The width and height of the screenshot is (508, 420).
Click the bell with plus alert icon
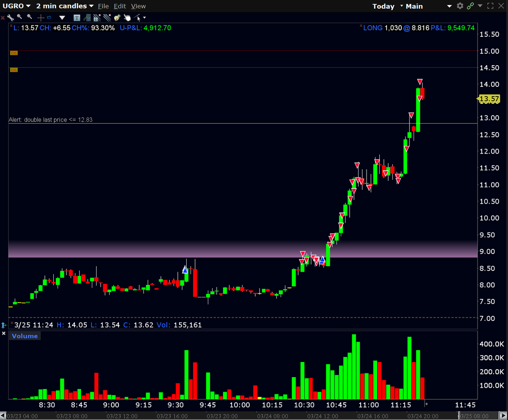[x=117, y=17]
